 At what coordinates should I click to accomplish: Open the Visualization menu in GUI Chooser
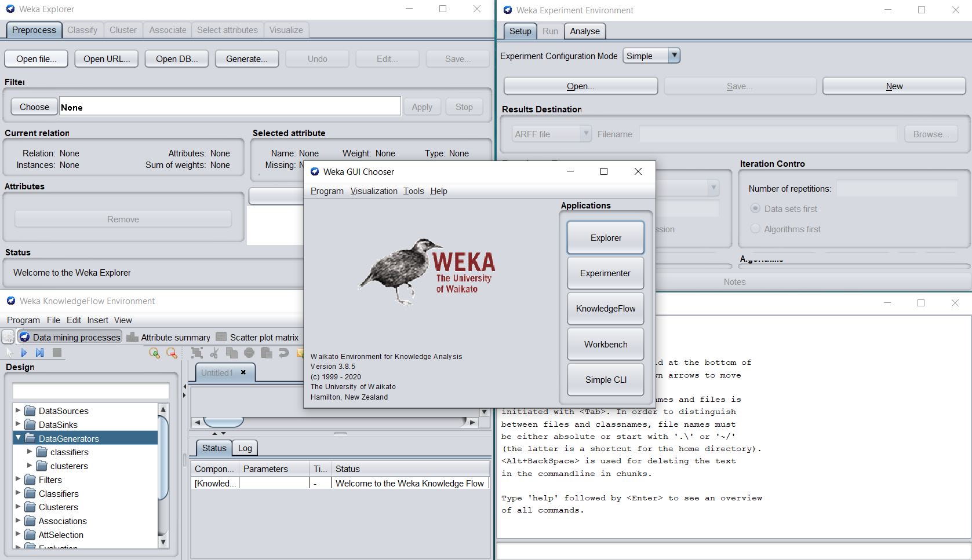pos(373,191)
